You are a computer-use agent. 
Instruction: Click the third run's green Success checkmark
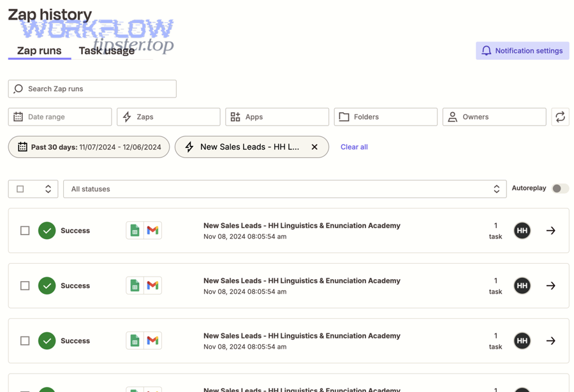click(x=47, y=341)
